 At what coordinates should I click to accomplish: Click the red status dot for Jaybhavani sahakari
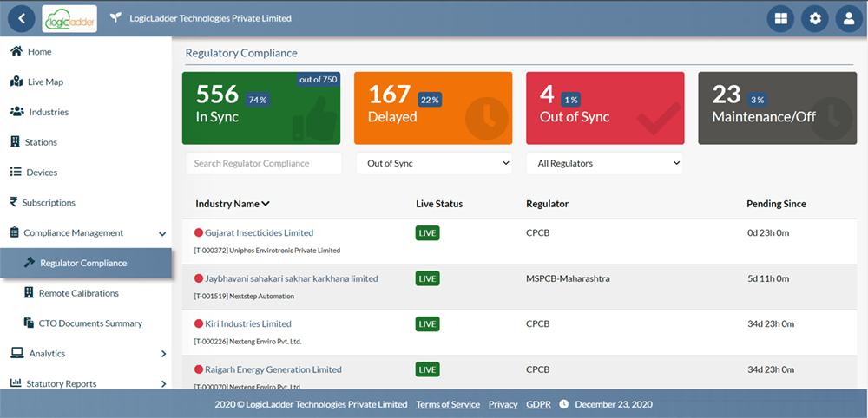[x=199, y=278]
